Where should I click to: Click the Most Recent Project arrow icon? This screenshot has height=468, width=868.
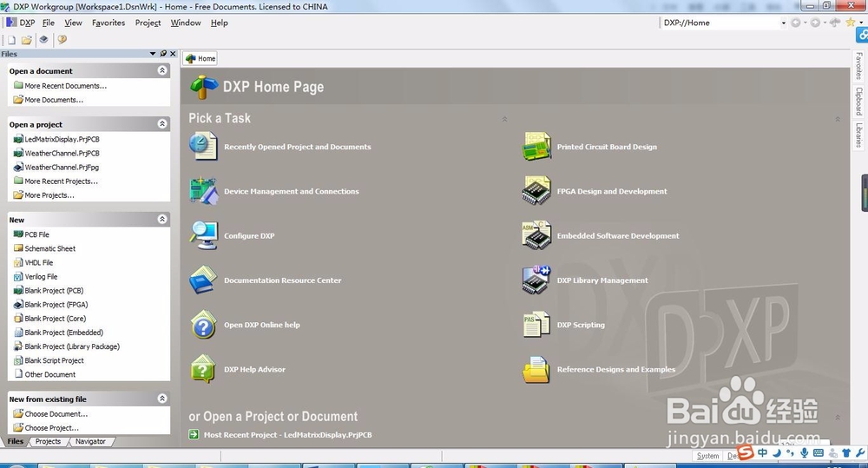coord(194,435)
